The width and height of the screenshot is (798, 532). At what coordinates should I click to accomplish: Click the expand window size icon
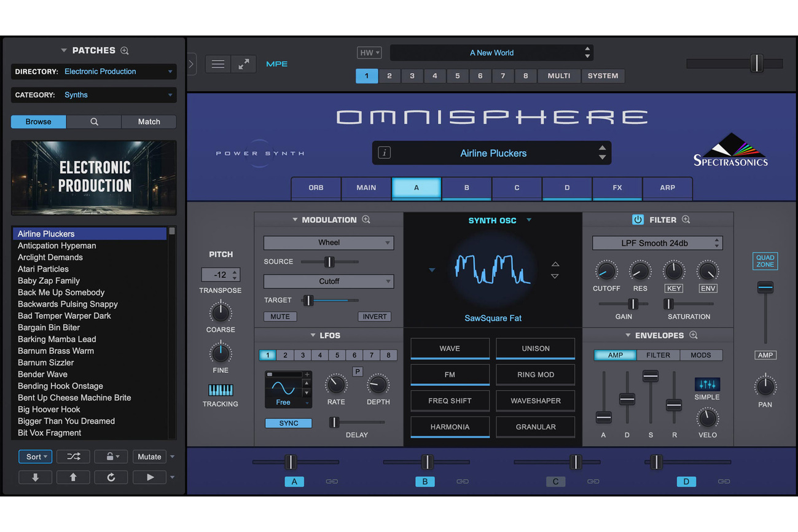click(243, 63)
